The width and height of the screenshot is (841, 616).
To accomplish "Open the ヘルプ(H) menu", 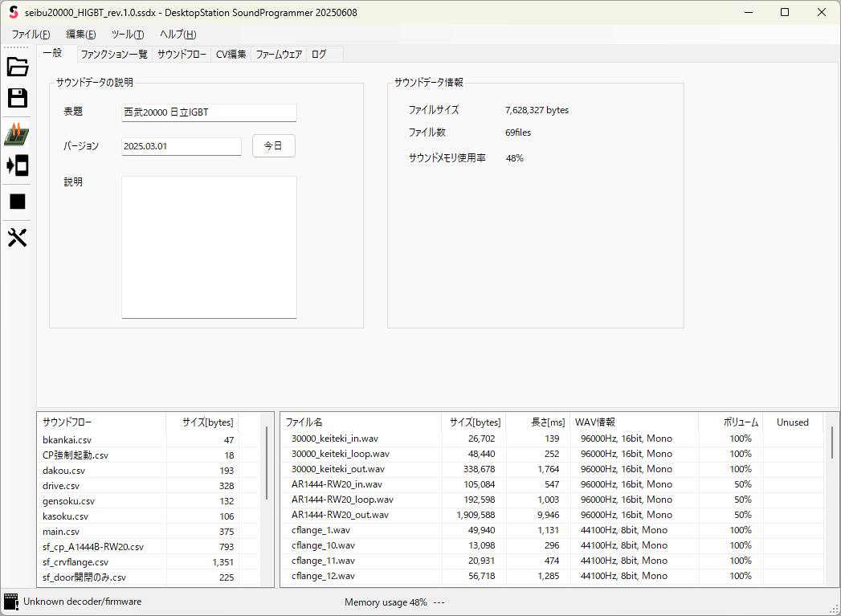I will [x=178, y=35].
